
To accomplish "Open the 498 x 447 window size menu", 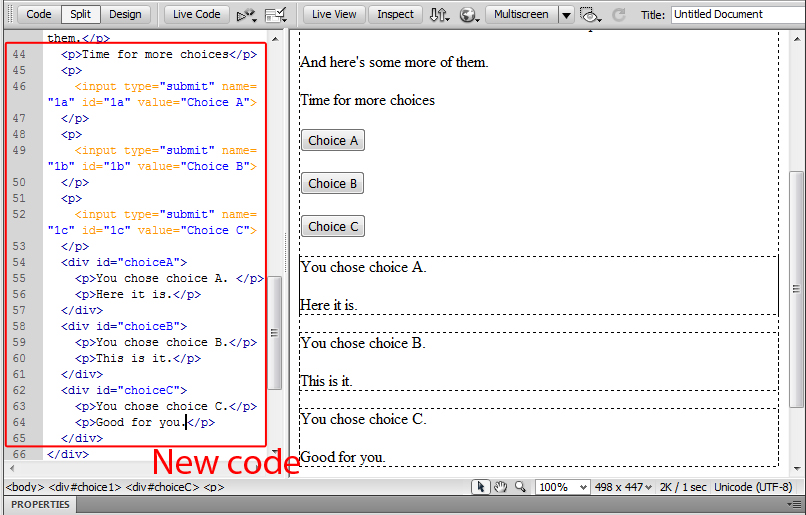I will tap(623, 487).
